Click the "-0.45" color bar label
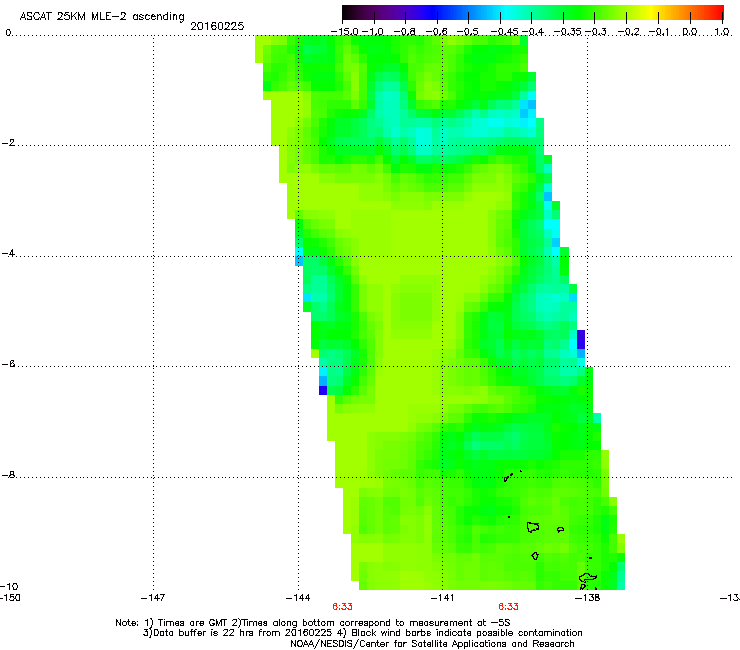Viewport: 740px width, 650px height. 504,32
